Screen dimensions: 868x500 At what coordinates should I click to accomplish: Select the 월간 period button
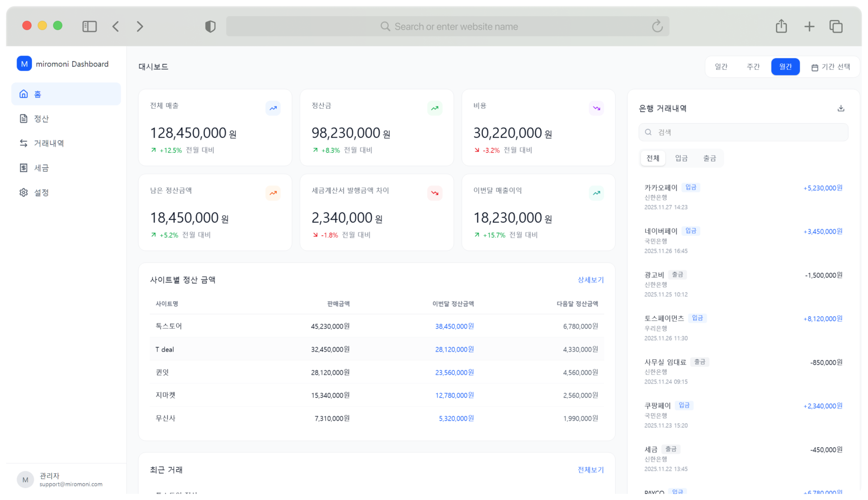(785, 67)
